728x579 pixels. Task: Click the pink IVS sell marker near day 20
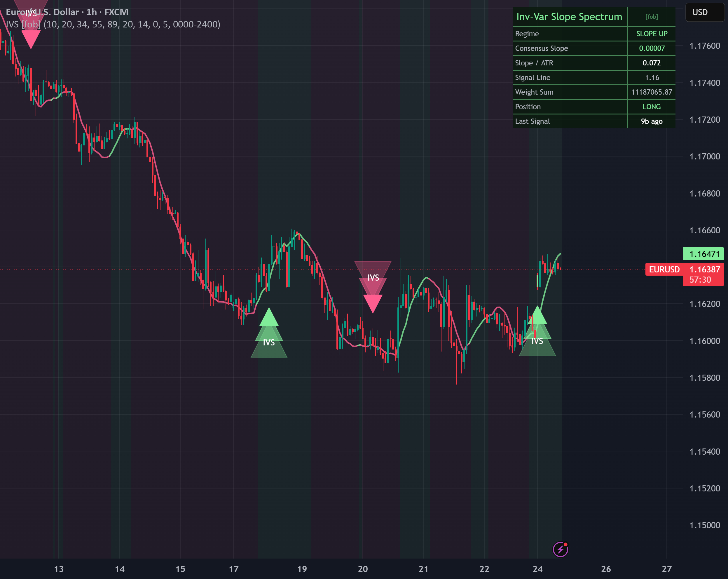point(373,286)
